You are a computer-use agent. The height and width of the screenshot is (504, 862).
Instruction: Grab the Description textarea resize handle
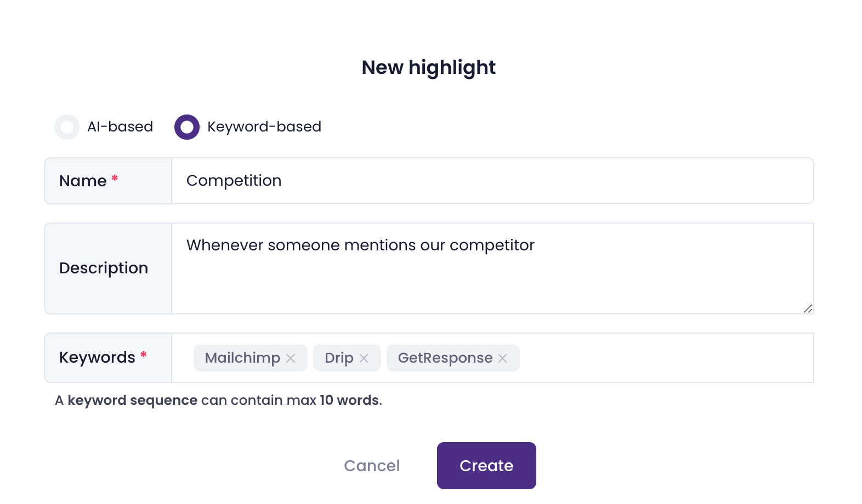tap(808, 309)
